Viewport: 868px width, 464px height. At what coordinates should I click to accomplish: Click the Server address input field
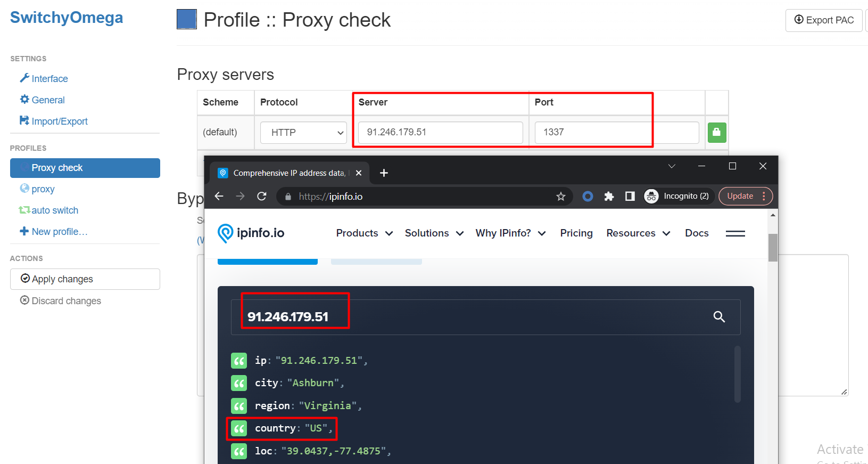pyautogui.click(x=441, y=133)
